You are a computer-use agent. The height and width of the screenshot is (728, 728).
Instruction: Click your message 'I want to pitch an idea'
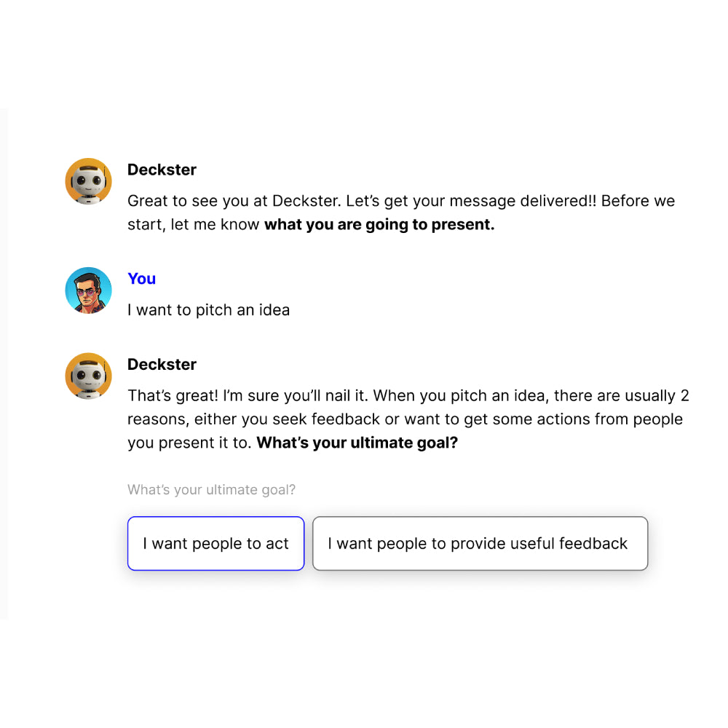209,309
